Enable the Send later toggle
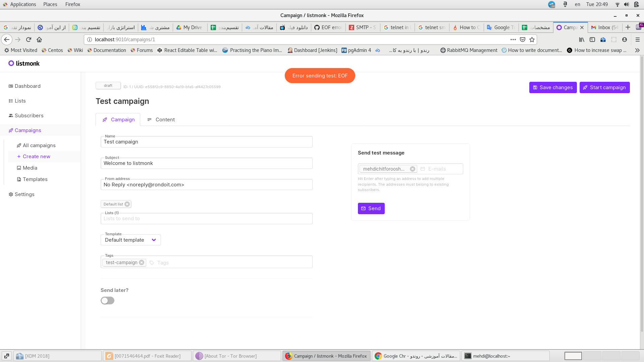Viewport: 644px width, 362px height. [107, 300]
